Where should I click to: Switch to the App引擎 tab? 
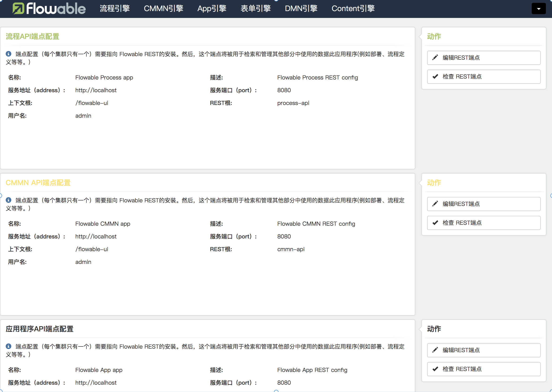point(212,9)
